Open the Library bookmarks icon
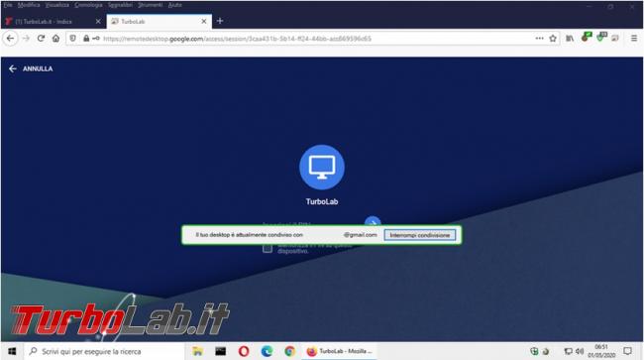Viewport: 644px width, 360px height. click(x=570, y=39)
